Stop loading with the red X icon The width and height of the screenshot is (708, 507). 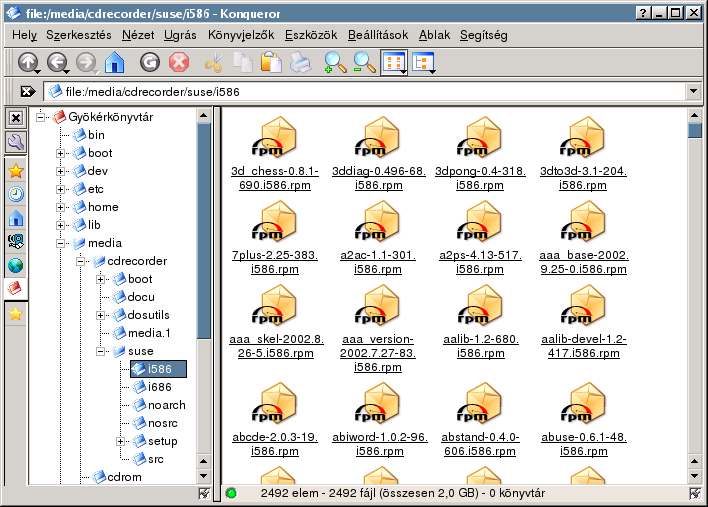point(179,62)
